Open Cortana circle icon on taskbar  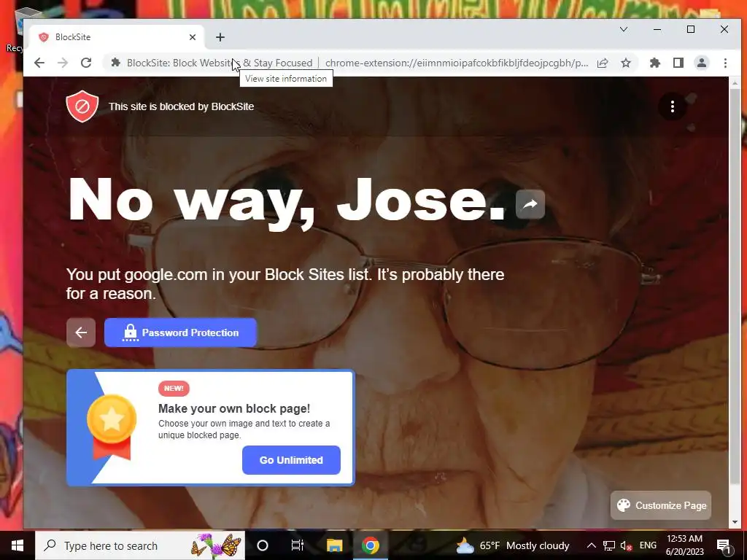tap(263, 545)
